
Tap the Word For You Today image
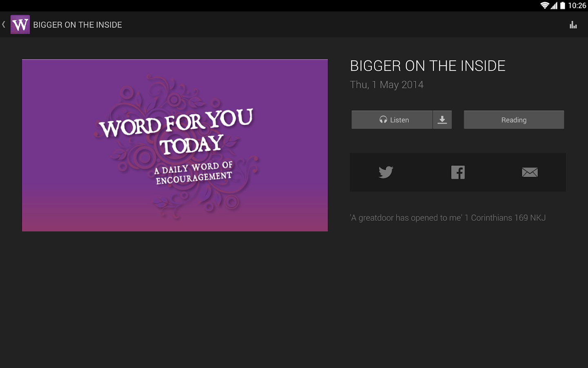175,145
